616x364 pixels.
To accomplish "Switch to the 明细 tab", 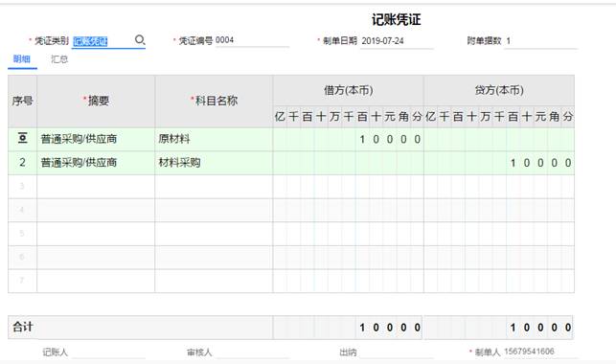I will click(x=22, y=58).
